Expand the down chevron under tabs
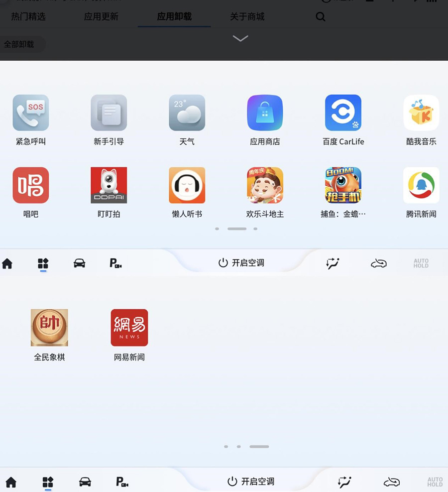The width and height of the screenshot is (448, 492). pos(240,38)
